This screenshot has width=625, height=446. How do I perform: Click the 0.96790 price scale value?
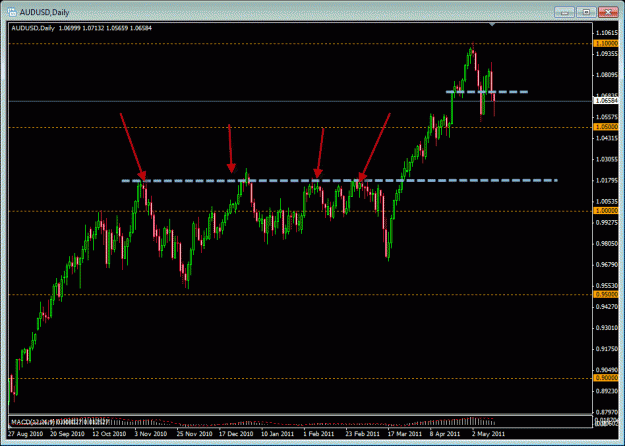coord(607,265)
